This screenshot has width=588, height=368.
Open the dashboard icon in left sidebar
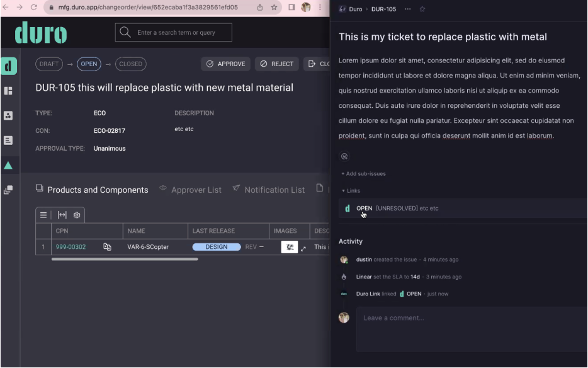tap(8, 91)
